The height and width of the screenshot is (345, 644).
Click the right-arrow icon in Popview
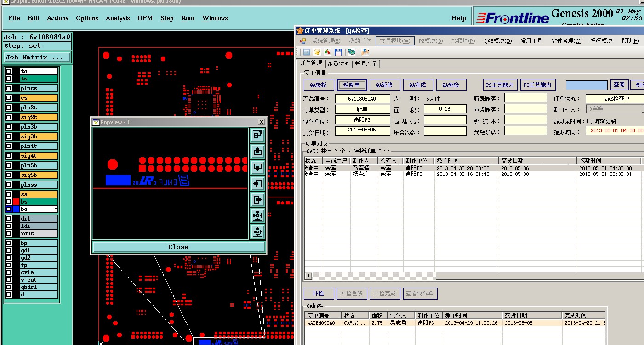point(257,199)
